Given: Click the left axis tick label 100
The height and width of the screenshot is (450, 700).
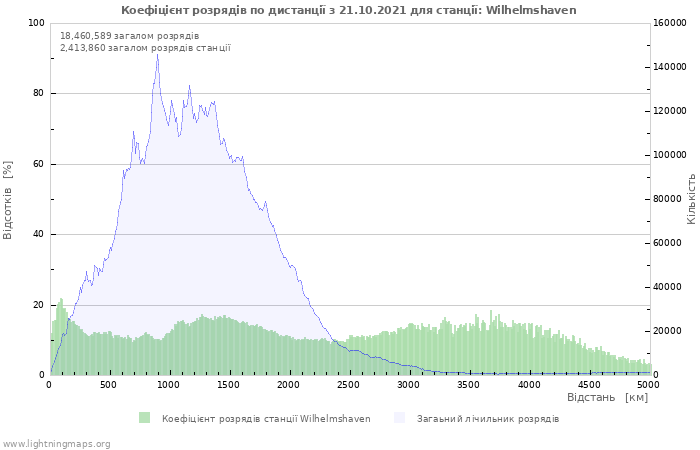Looking at the screenshot, I should [36, 23].
